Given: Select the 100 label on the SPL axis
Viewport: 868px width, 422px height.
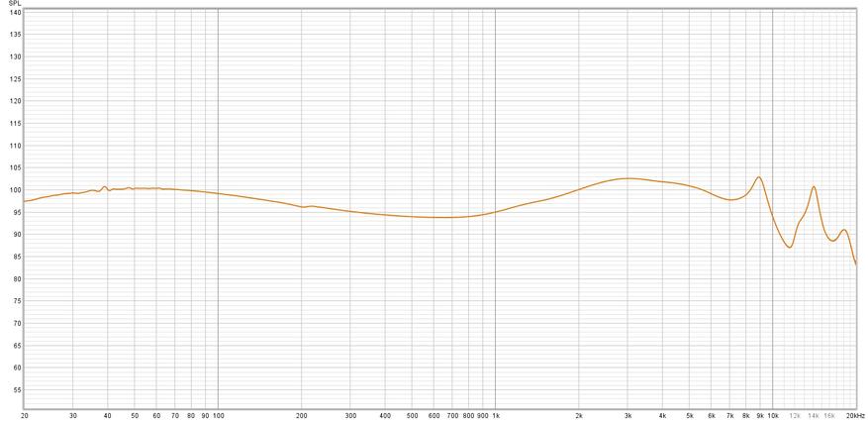Looking at the screenshot, I should 15,190.
